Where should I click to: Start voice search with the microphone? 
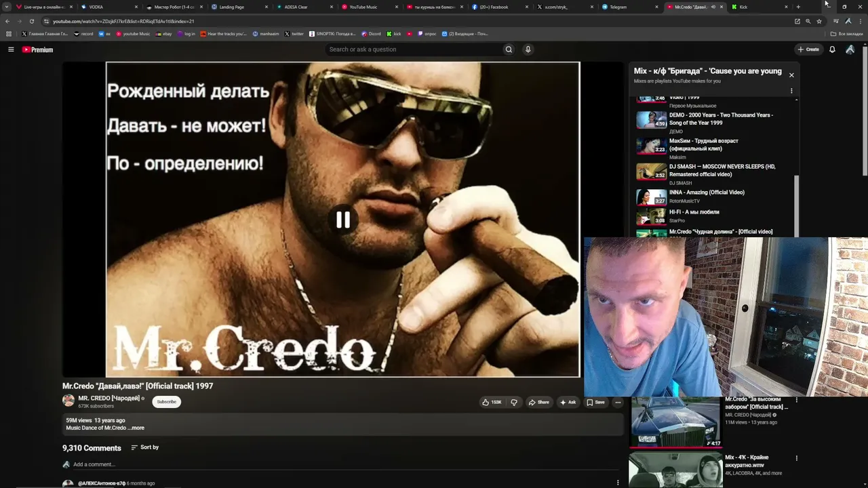[x=528, y=49]
